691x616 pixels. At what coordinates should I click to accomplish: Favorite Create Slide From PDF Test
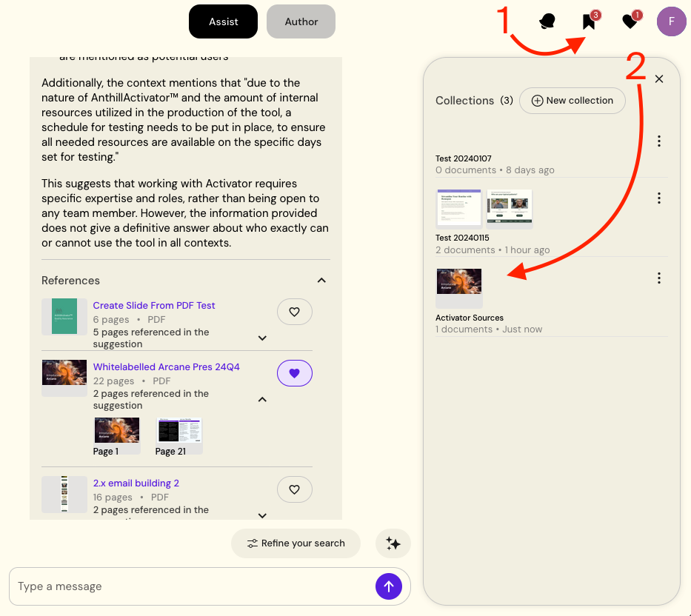294,312
